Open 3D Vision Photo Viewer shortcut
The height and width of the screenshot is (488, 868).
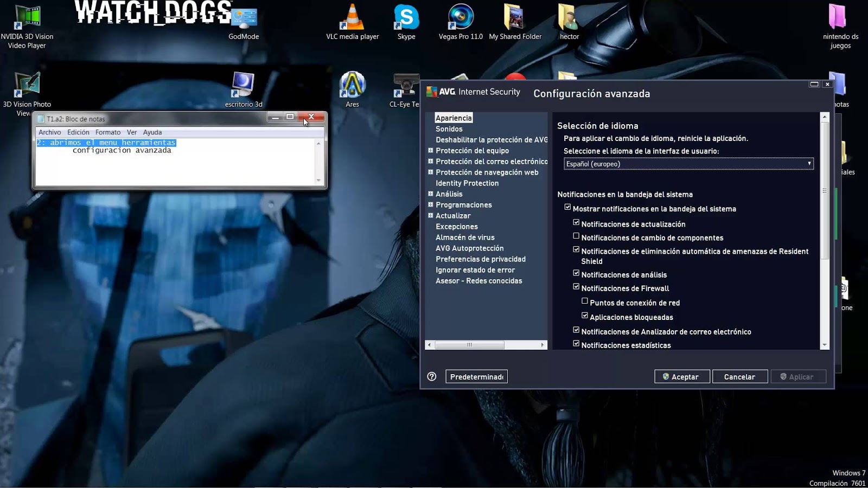pos(27,94)
